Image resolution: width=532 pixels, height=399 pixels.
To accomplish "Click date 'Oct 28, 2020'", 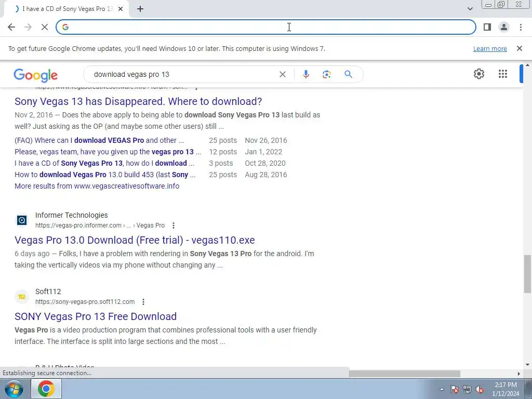I will coord(265,163).
